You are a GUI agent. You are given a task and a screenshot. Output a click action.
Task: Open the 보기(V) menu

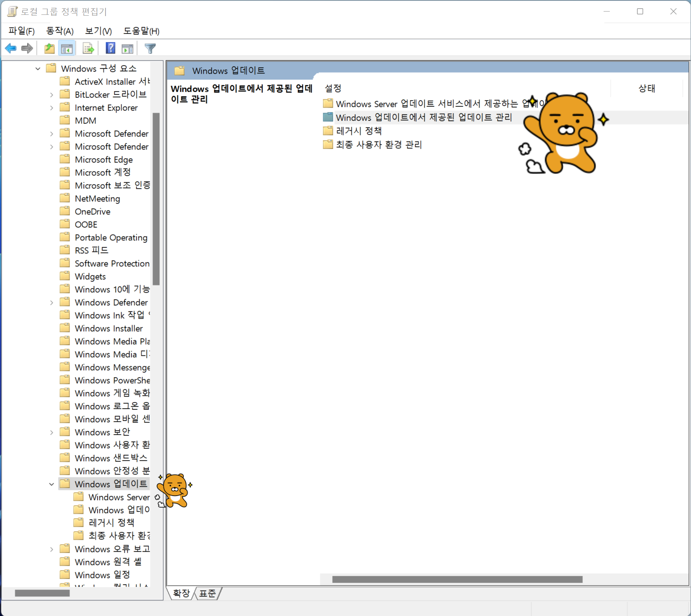click(x=98, y=31)
